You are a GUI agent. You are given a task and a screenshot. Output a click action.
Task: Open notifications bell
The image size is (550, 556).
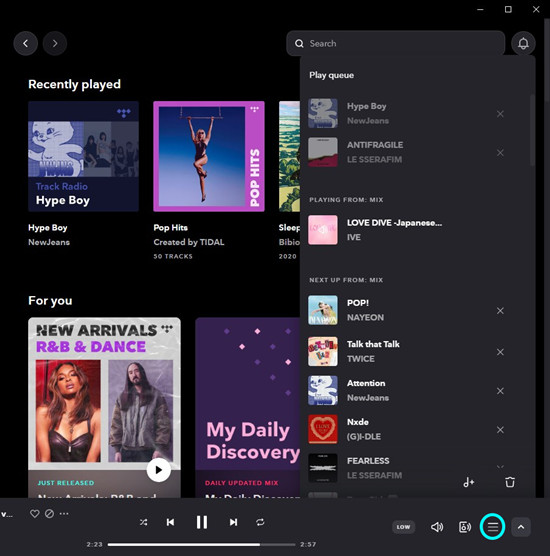[523, 43]
